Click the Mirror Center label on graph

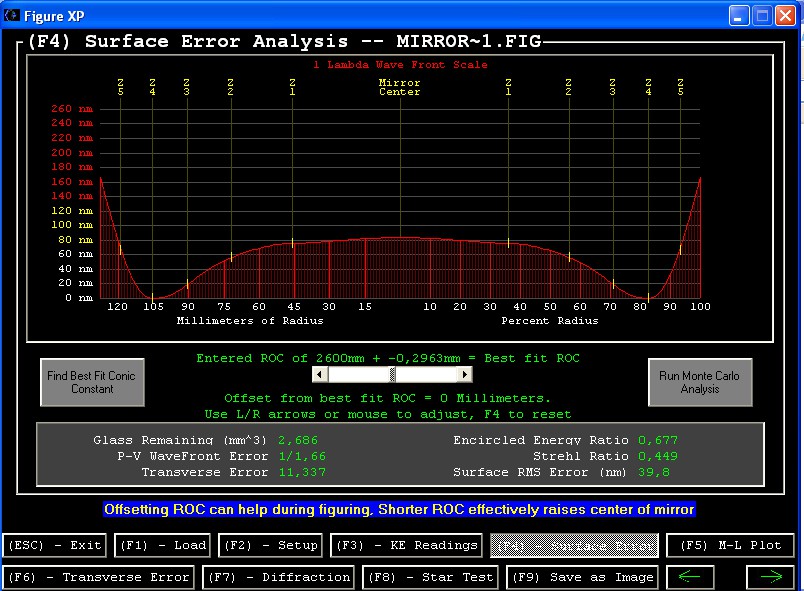[x=399, y=87]
